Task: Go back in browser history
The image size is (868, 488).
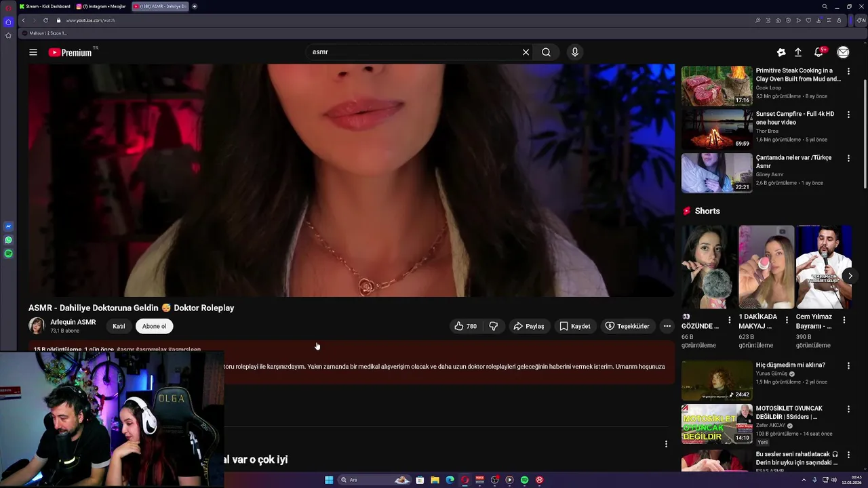Action: [23, 20]
